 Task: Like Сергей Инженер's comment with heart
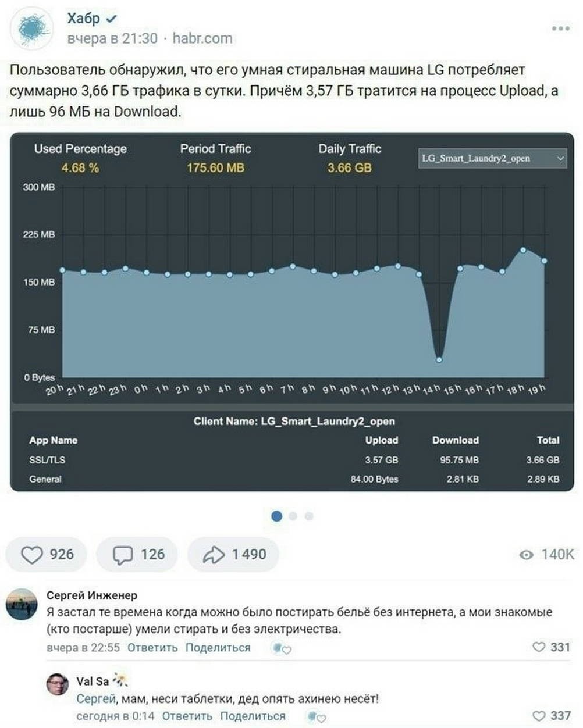click(539, 647)
